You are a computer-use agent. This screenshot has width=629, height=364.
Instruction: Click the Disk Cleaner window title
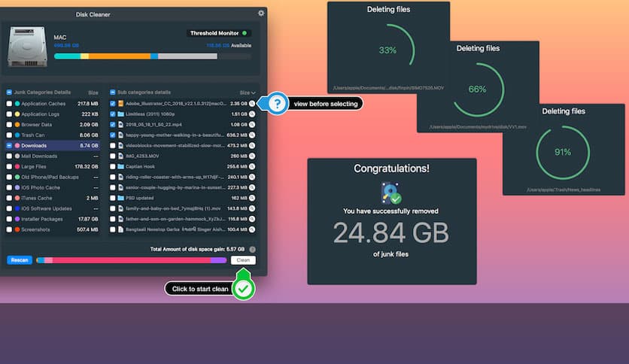(x=93, y=14)
